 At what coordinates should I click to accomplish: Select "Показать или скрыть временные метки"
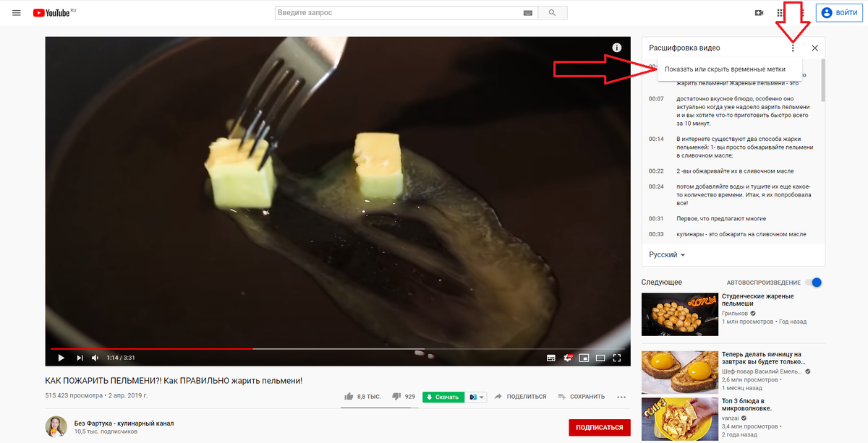(x=725, y=69)
